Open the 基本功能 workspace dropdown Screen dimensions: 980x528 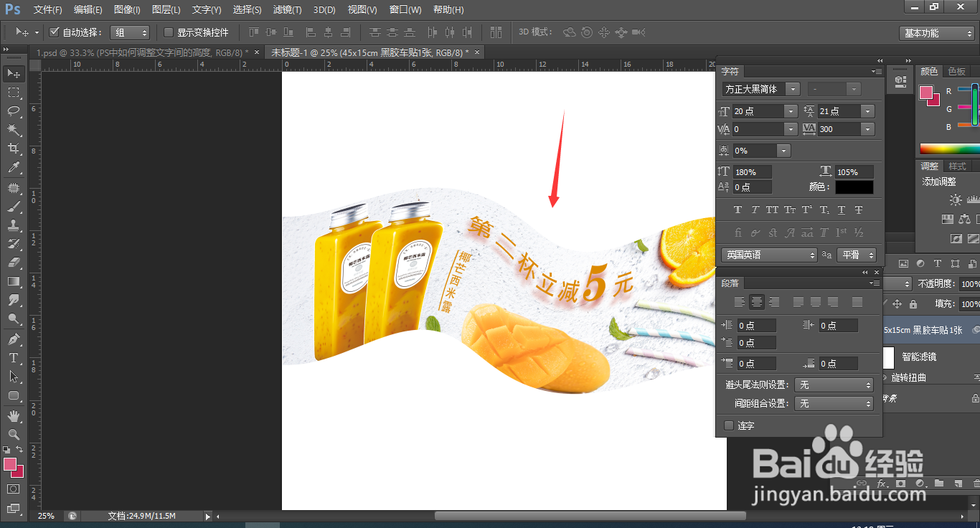937,33
